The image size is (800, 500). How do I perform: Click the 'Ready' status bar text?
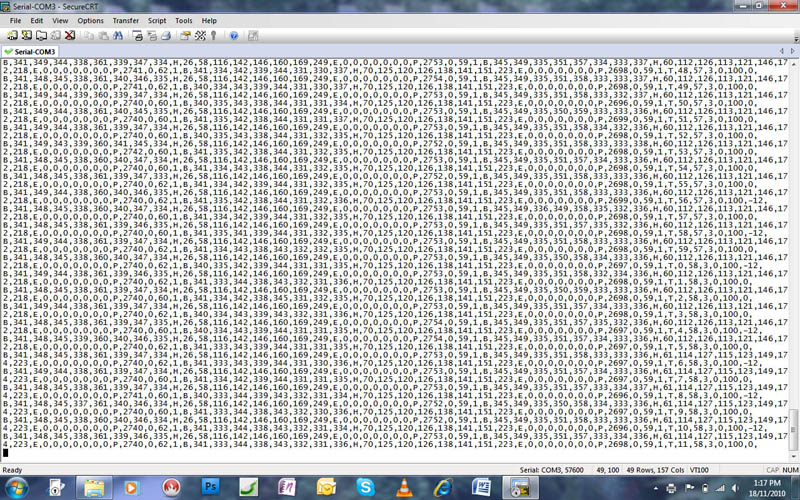click(12, 470)
